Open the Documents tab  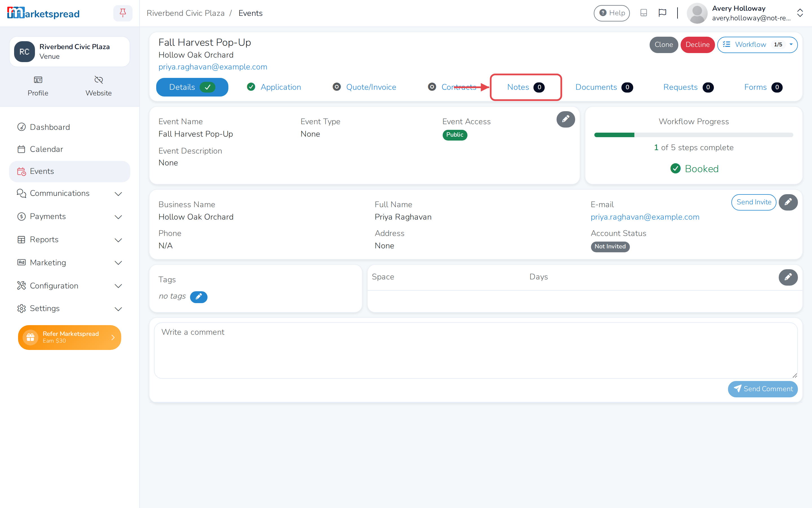click(604, 87)
